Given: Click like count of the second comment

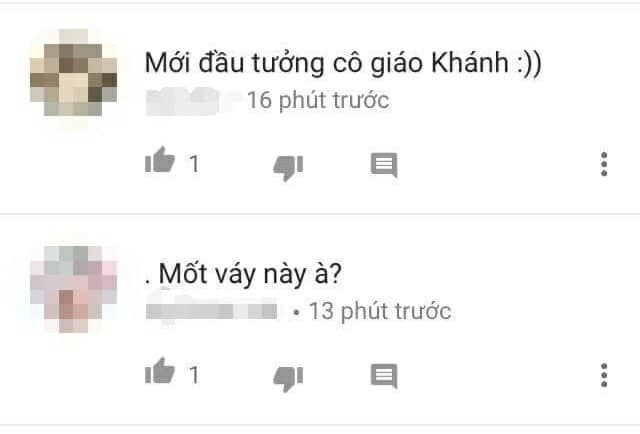Looking at the screenshot, I should coord(194,375).
